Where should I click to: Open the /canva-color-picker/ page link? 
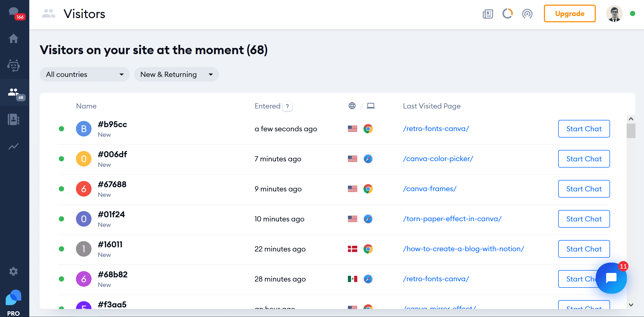pyautogui.click(x=438, y=159)
